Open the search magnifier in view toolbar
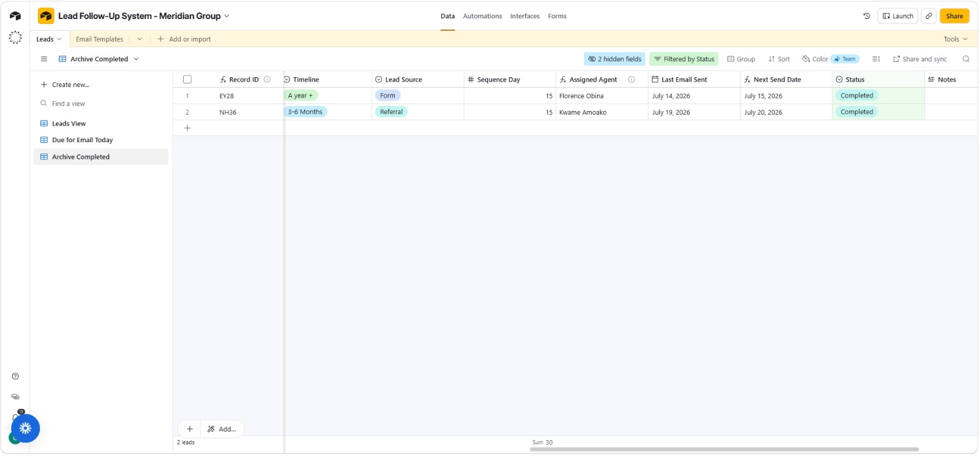This screenshot has height=456, width=980. 966,59
